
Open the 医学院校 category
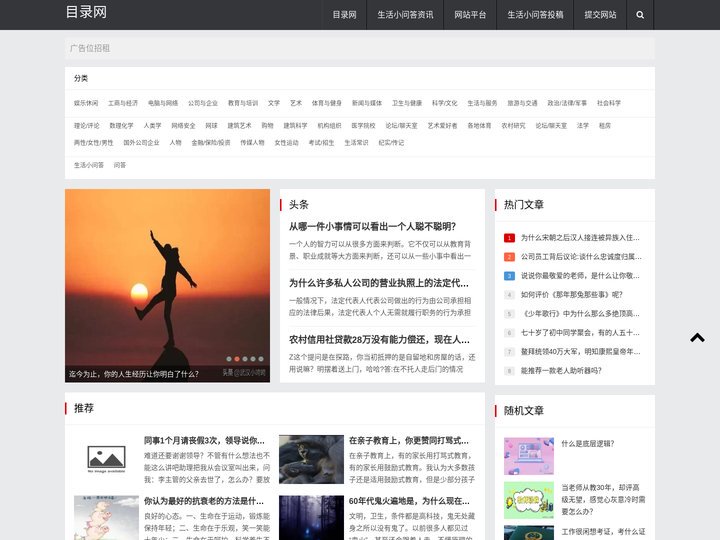[363, 126]
